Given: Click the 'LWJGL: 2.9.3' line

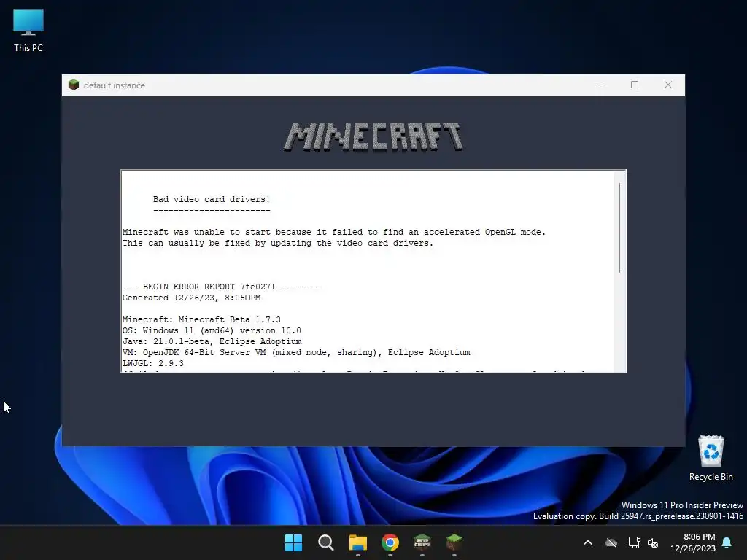Looking at the screenshot, I should click(153, 363).
